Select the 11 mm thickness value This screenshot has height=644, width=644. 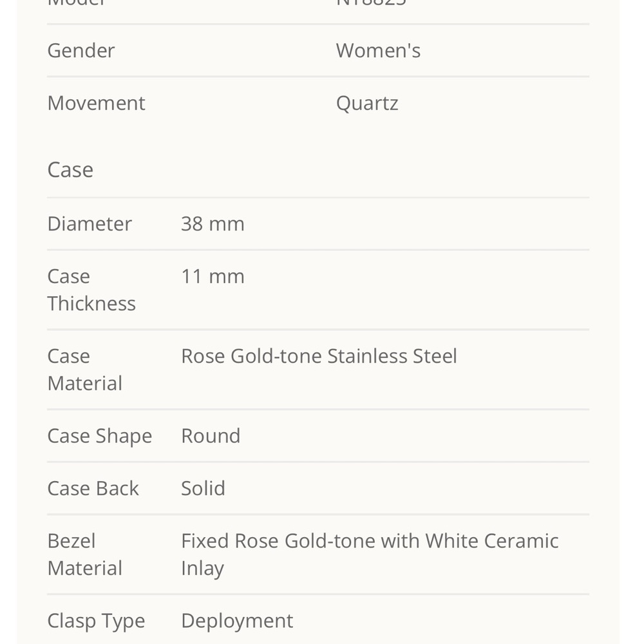tap(213, 276)
